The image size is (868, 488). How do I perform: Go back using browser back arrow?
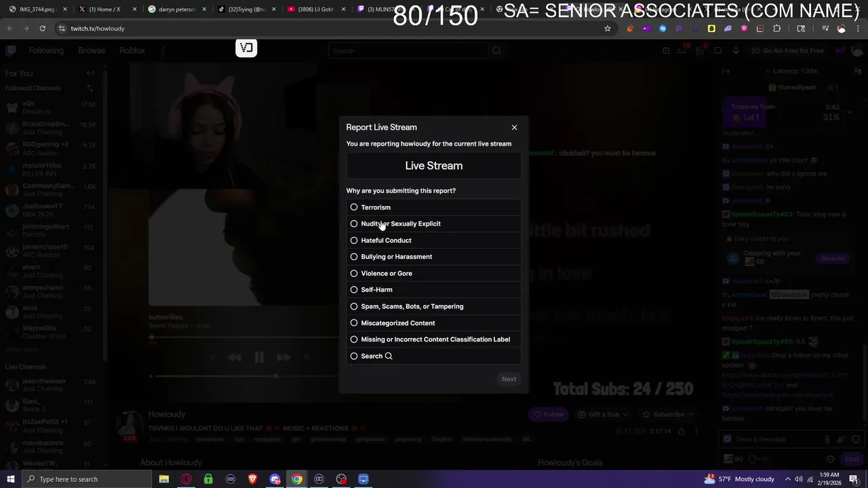coord(9,28)
